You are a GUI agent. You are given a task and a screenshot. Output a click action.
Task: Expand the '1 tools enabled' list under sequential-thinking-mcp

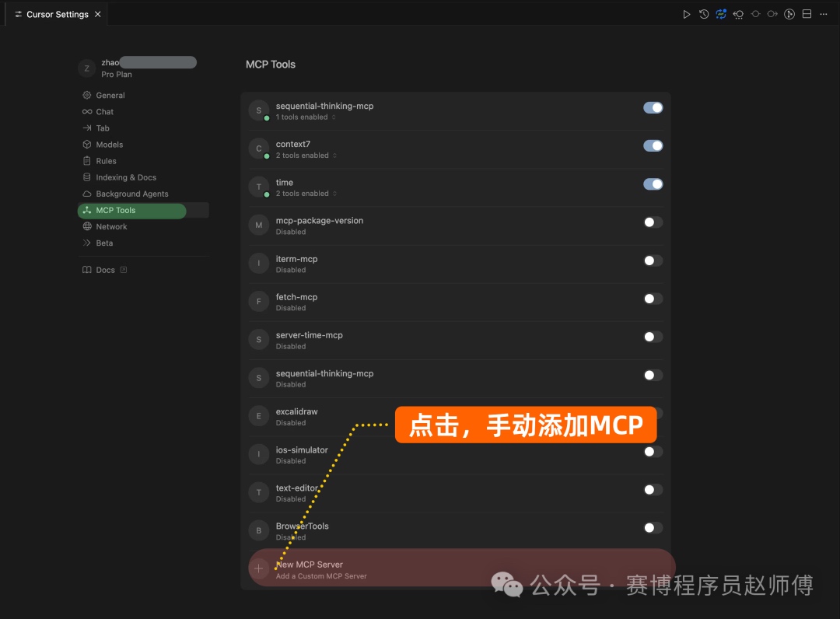(306, 117)
